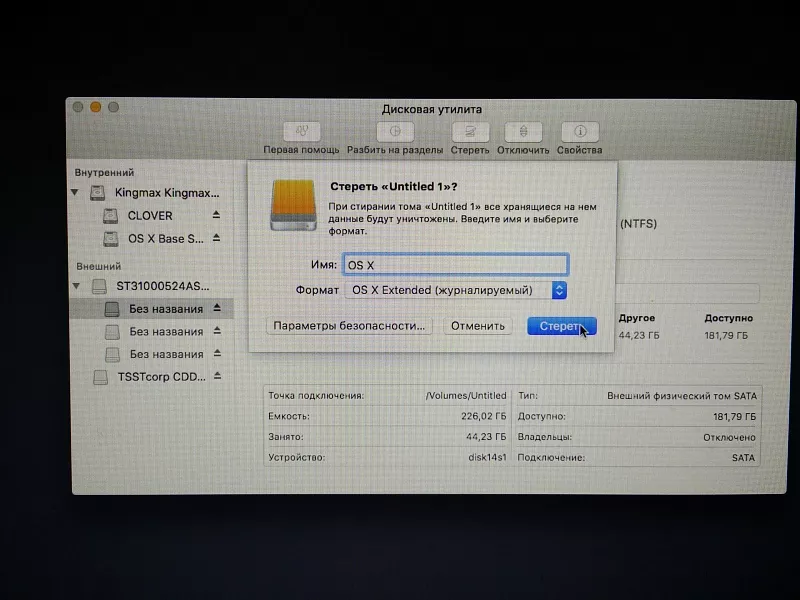Viewport: 800px width, 600px height.
Task: Click the Erase (Стереть) toolbar icon
Action: coord(470,132)
